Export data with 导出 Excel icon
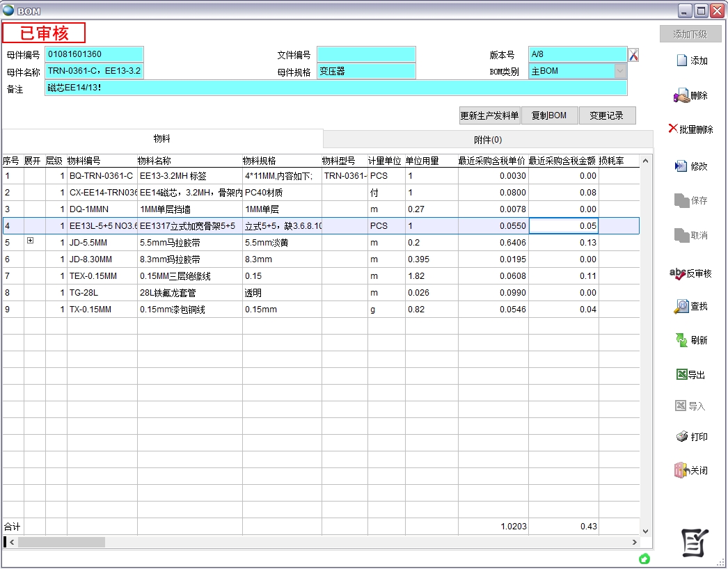728x569 pixels. click(681, 375)
